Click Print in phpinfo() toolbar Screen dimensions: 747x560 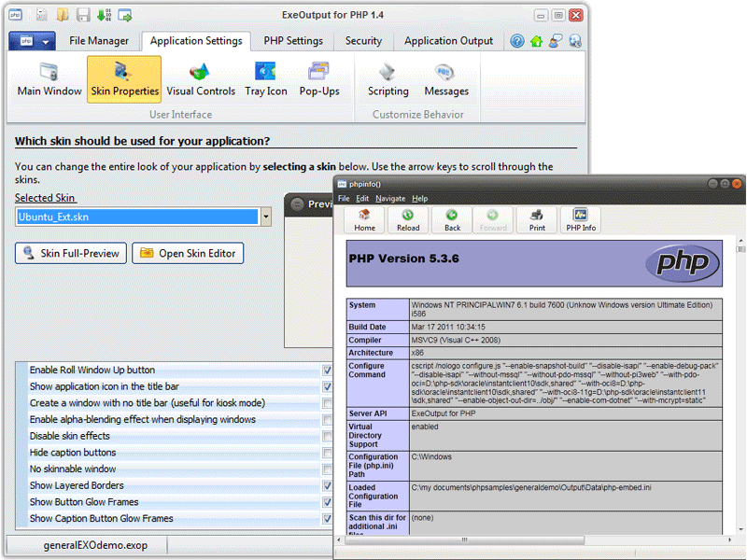[537, 220]
